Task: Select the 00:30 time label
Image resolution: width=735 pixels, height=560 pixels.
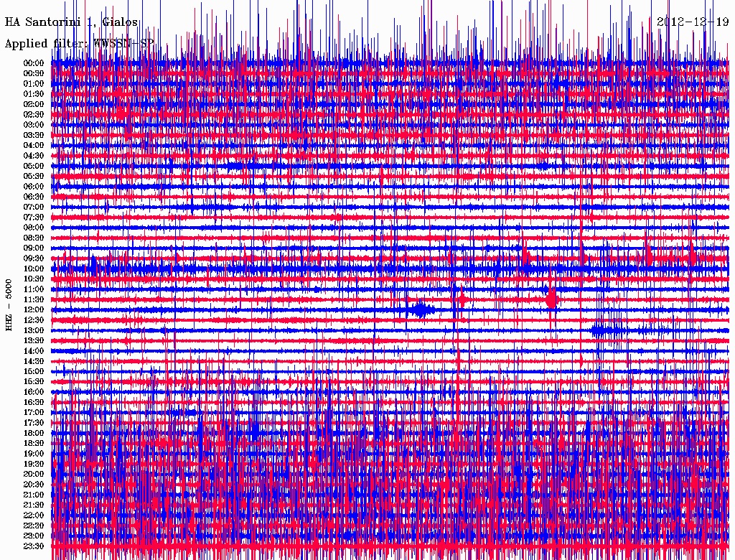Action: click(34, 74)
